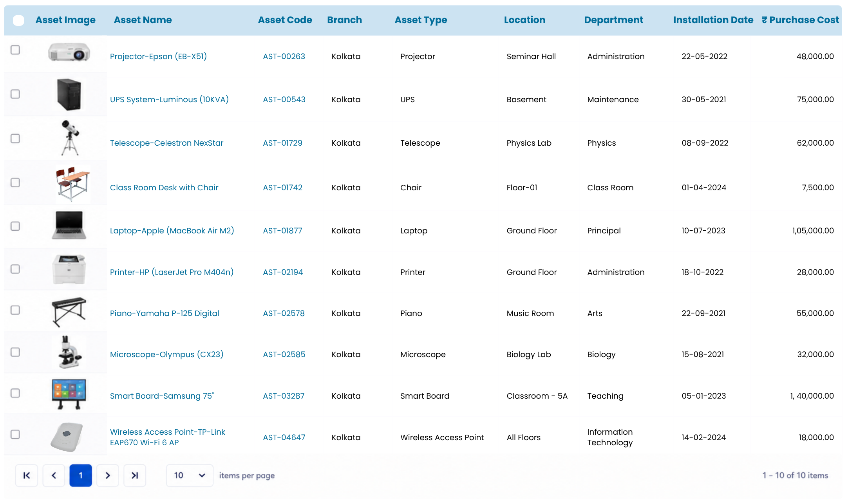The image size is (848, 504).
Task: Go to next page arrow
Action: [x=108, y=475]
